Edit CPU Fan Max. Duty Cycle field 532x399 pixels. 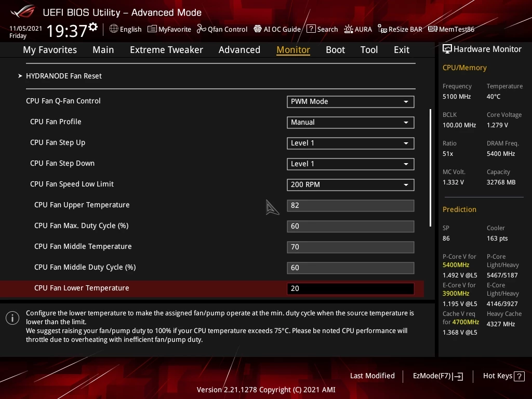[x=351, y=227]
